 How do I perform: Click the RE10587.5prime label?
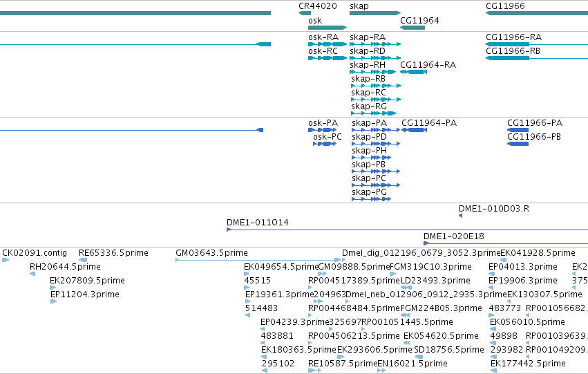[x=343, y=364]
